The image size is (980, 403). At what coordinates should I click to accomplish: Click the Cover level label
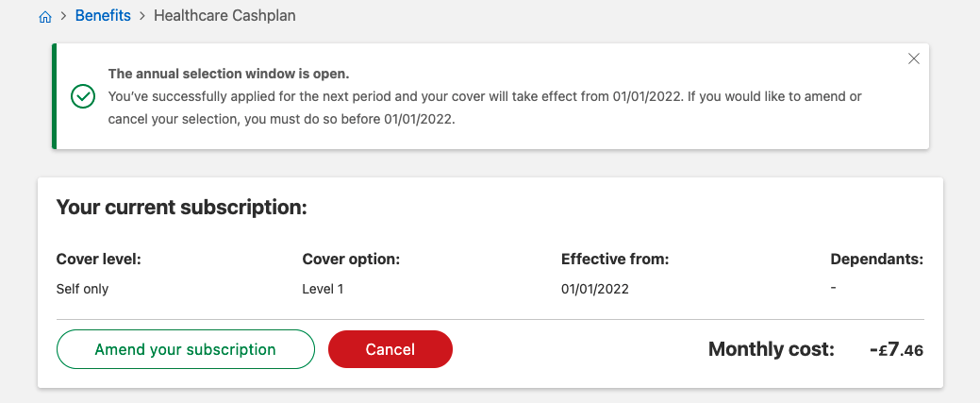(x=99, y=259)
